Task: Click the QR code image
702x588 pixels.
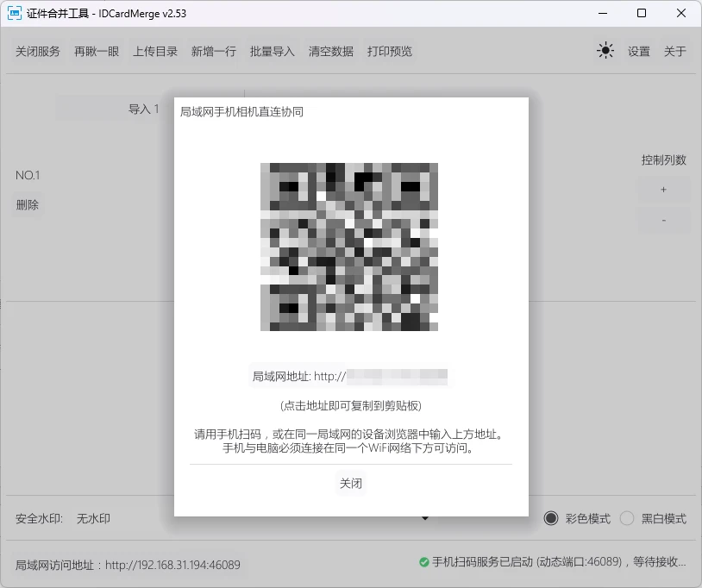Action: 349,247
